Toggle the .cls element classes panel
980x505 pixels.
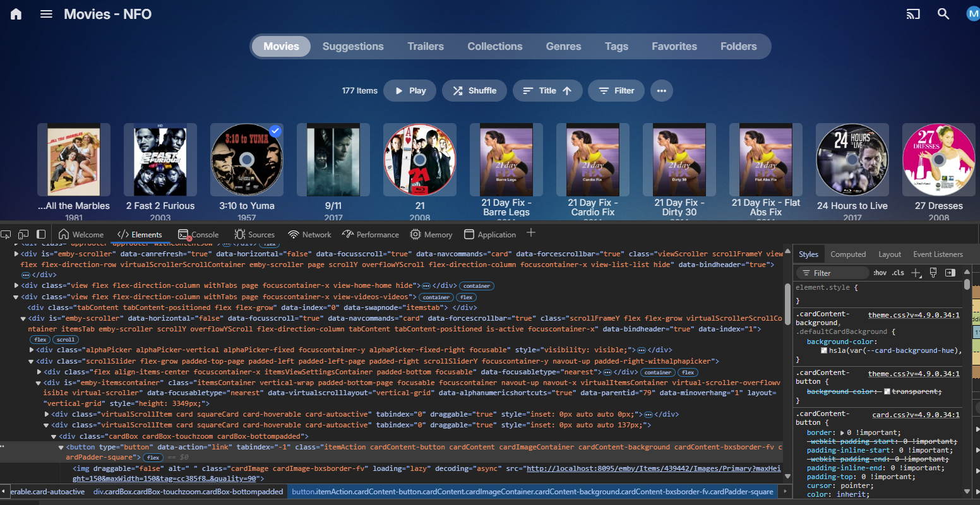click(x=898, y=273)
